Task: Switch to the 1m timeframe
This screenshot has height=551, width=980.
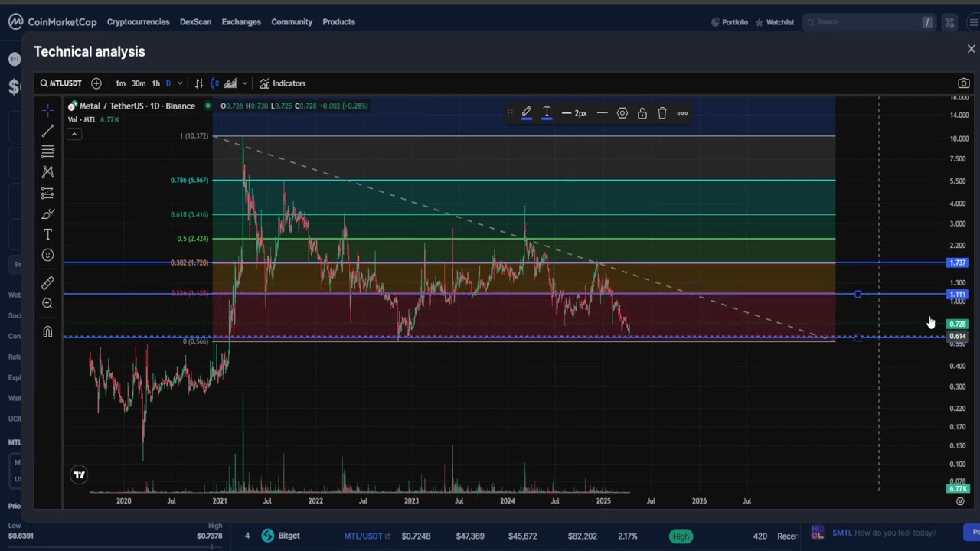Action: pos(120,83)
